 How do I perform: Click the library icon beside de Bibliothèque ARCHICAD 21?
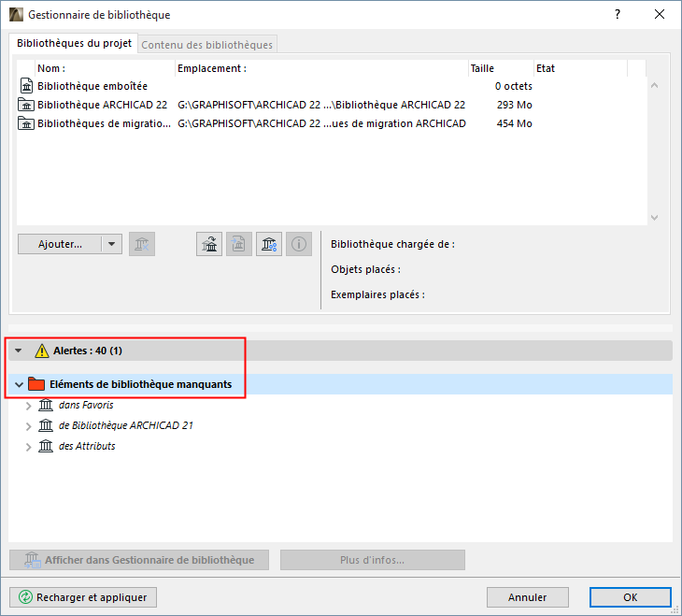[x=46, y=425]
